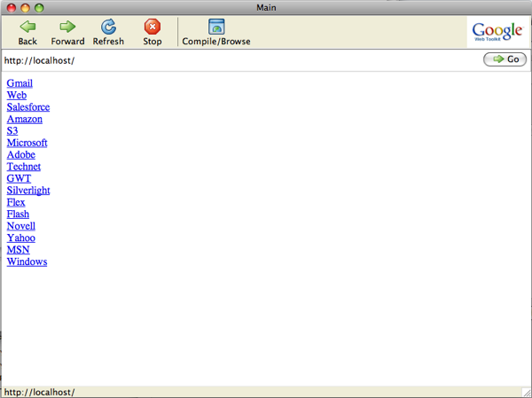Follow the Web link
The height and width of the screenshot is (398, 532).
coord(17,95)
